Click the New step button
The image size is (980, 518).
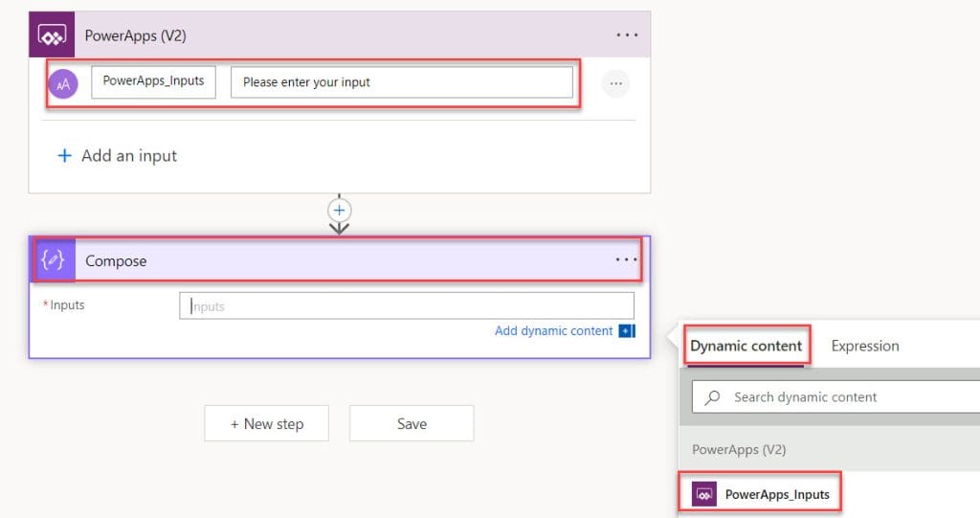(266, 423)
